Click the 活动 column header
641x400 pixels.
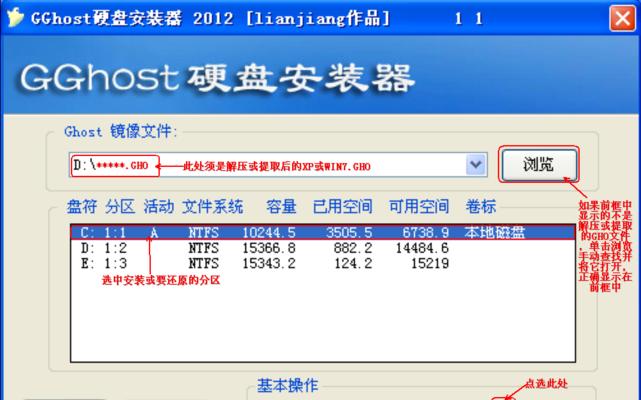coord(159,207)
